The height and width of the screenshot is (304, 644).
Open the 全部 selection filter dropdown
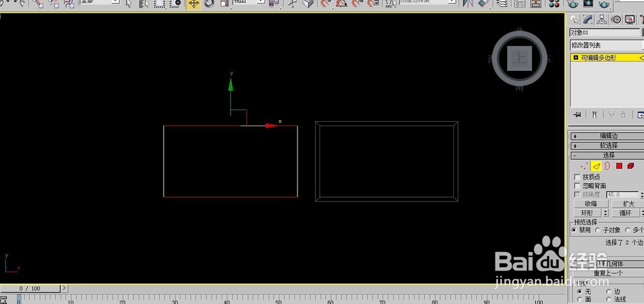[99, 2]
